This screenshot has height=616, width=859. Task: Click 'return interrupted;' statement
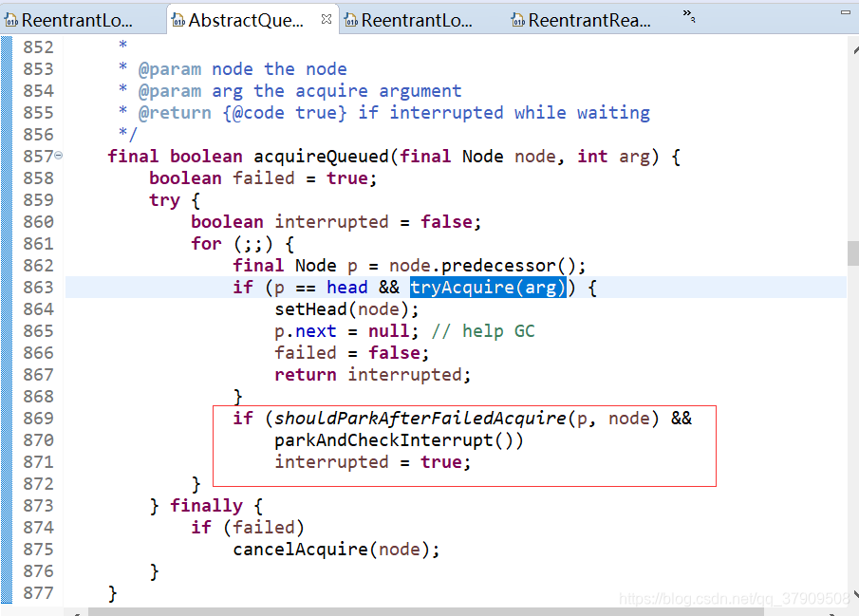(x=372, y=376)
